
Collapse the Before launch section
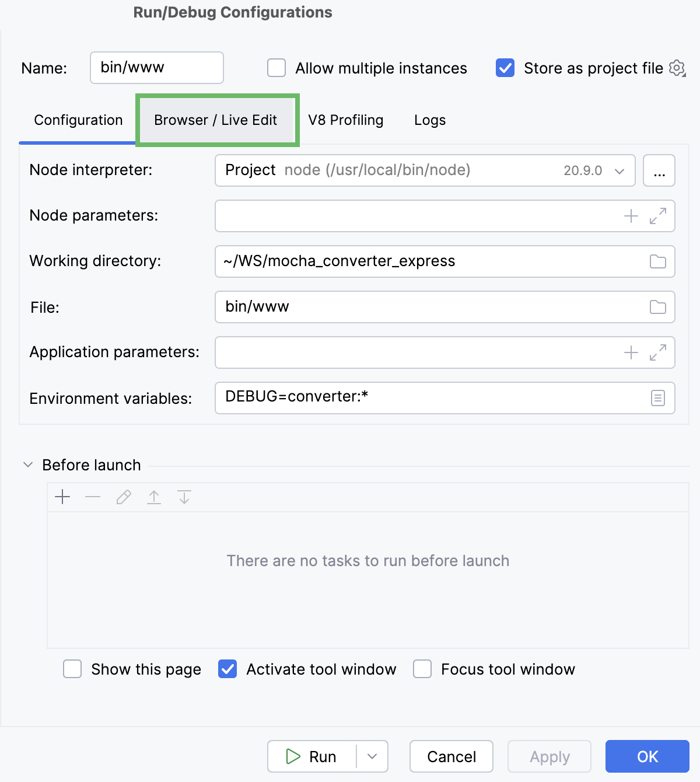click(27, 465)
